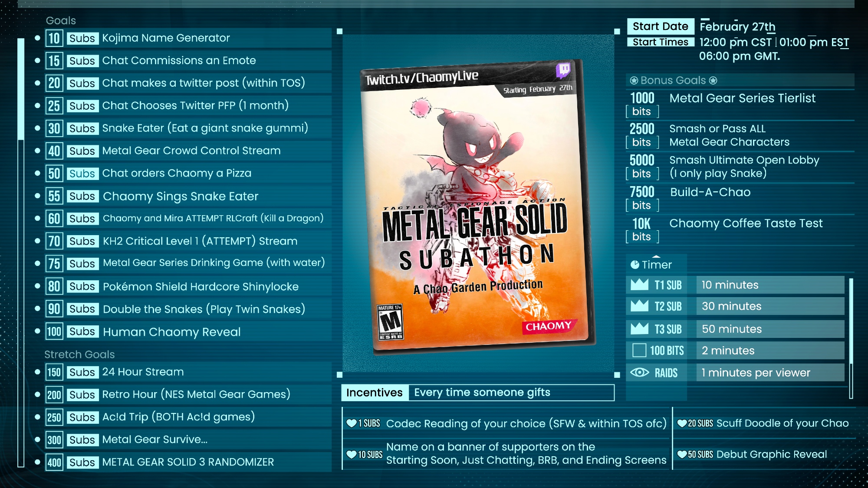
Task: Click star icon left of Bonus Goals
Action: point(634,80)
